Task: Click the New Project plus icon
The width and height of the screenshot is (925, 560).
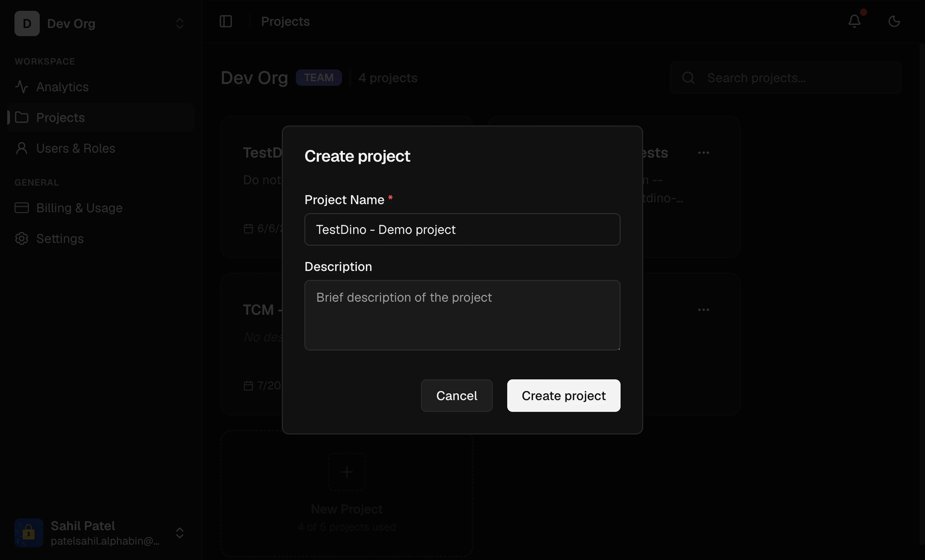Action: click(347, 472)
